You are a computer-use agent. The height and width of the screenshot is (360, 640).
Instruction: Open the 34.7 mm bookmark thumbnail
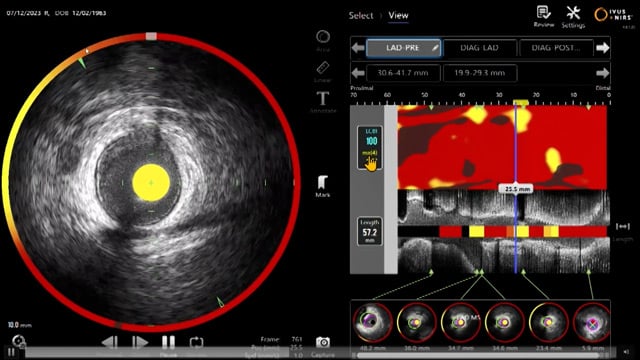tap(460, 322)
